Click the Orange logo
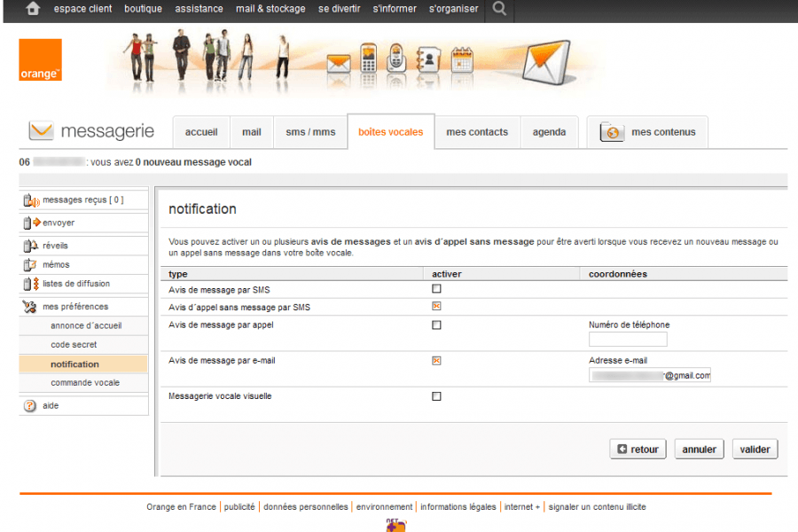 click(x=40, y=60)
